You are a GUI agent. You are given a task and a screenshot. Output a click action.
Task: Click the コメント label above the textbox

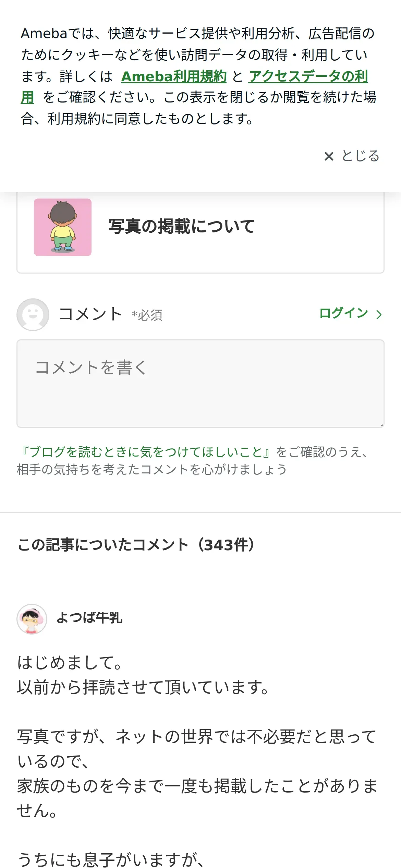pyautogui.click(x=90, y=314)
